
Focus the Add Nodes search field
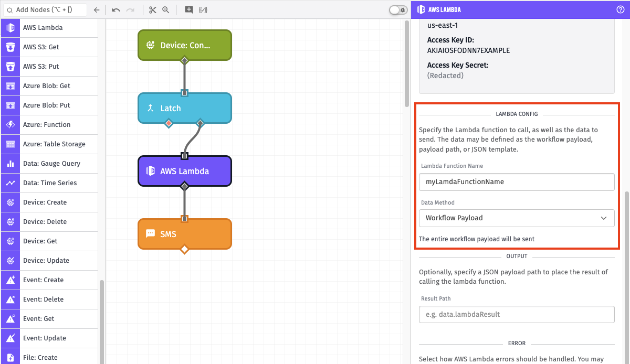pos(46,9)
